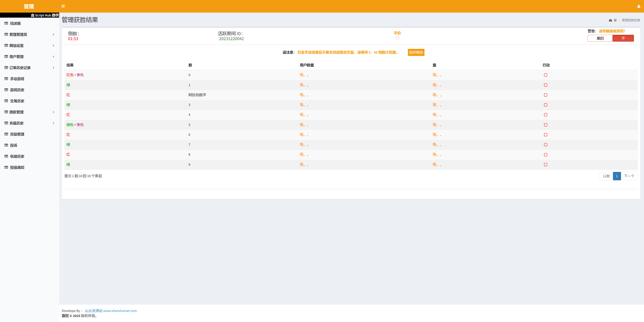Screen dimensions: 644x322
Task: Expand the 用户管理 sidebar chevron
Action: [53, 57]
